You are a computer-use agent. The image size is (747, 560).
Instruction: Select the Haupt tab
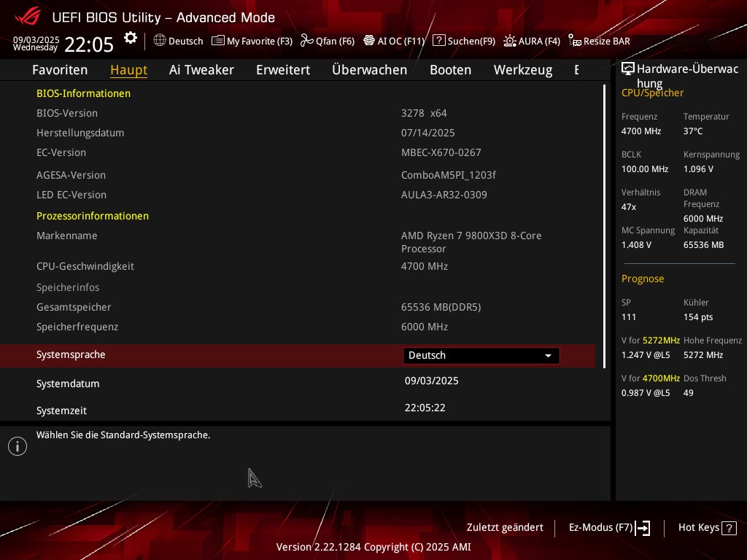[x=128, y=70]
